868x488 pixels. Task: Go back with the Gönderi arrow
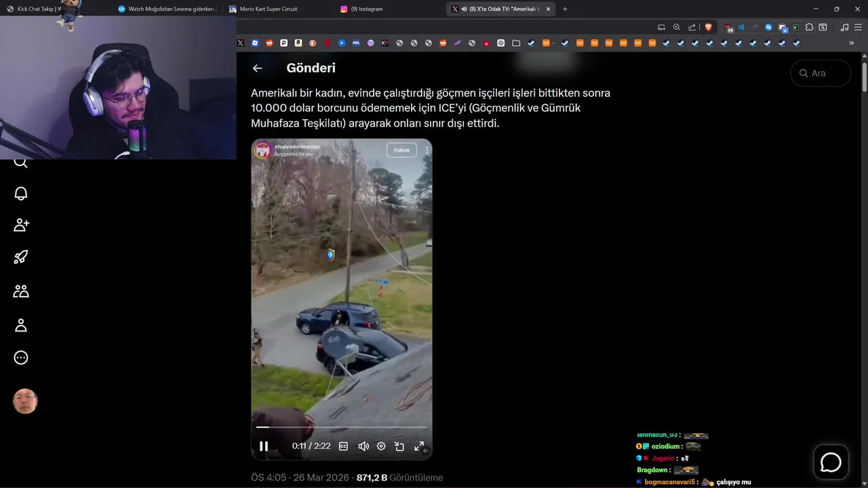(x=257, y=68)
